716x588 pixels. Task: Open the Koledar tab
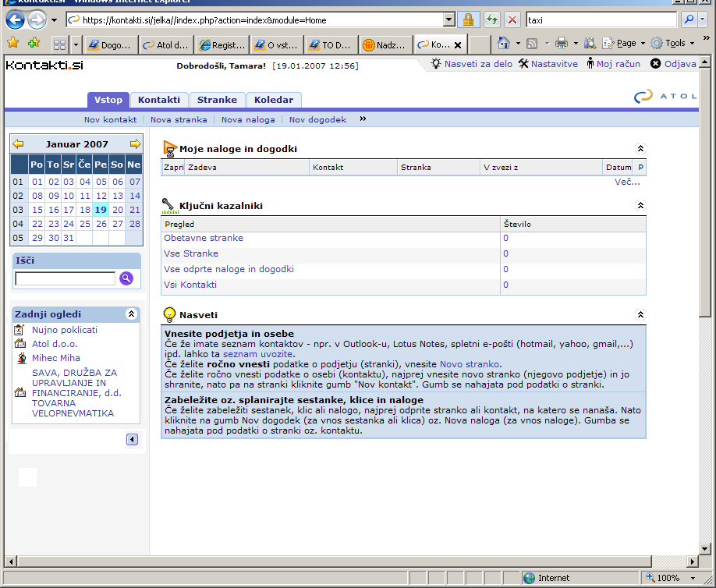coord(274,100)
